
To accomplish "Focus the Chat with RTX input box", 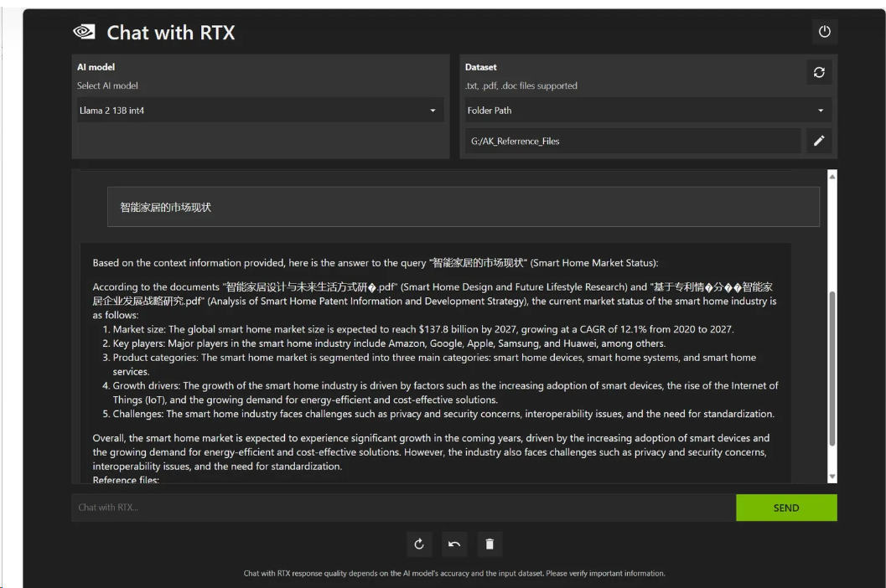I will [x=403, y=508].
